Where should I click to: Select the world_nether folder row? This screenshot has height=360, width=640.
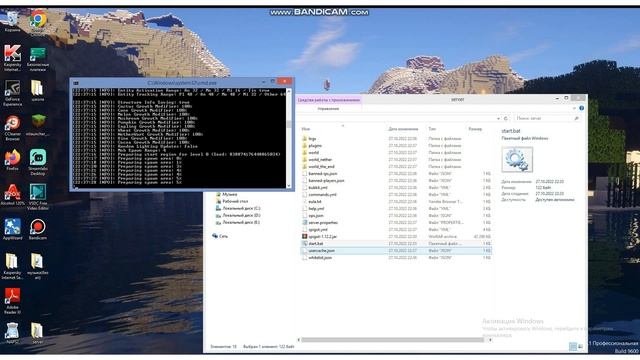(x=396, y=160)
